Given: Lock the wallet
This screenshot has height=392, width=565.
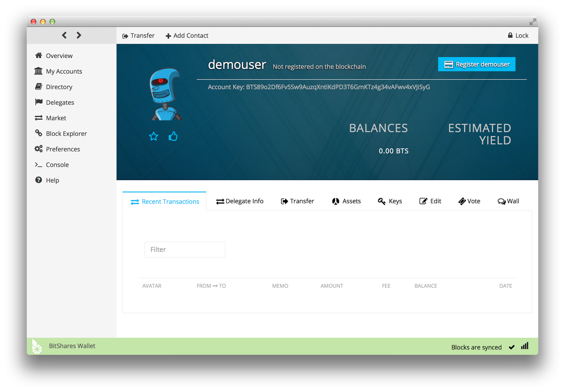Looking at the screenshot, I should coord(518,35).
